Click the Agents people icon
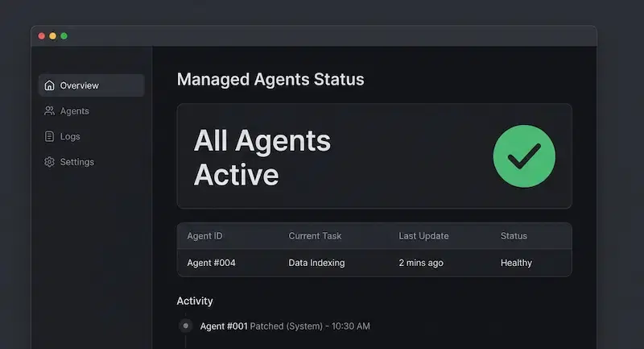 tap(50, 111)
